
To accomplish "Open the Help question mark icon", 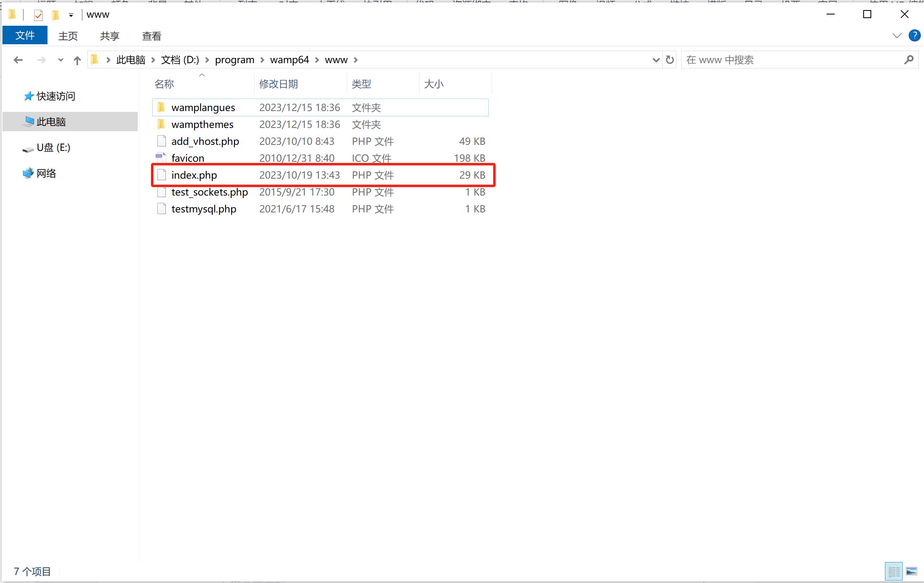I will tap(914, 35).
